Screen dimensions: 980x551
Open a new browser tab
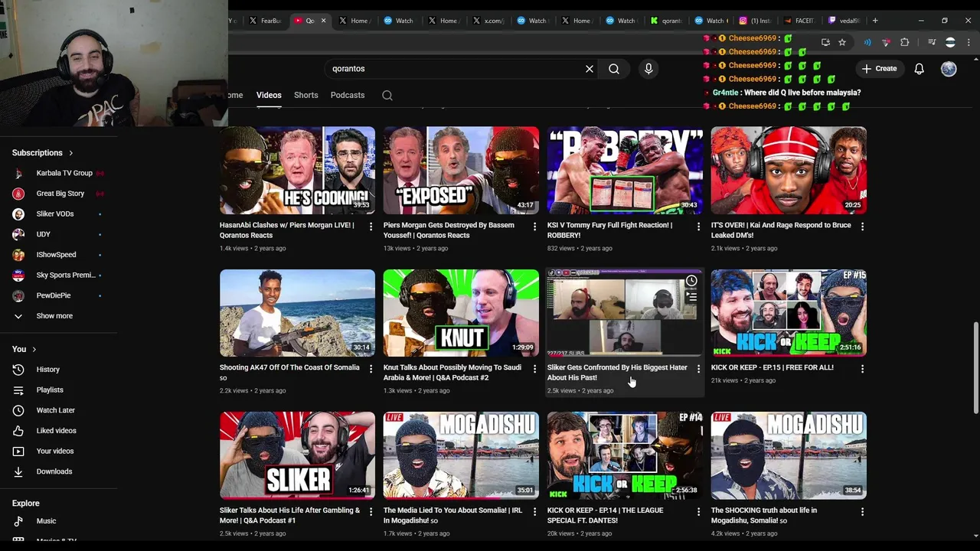coord(875,21)
